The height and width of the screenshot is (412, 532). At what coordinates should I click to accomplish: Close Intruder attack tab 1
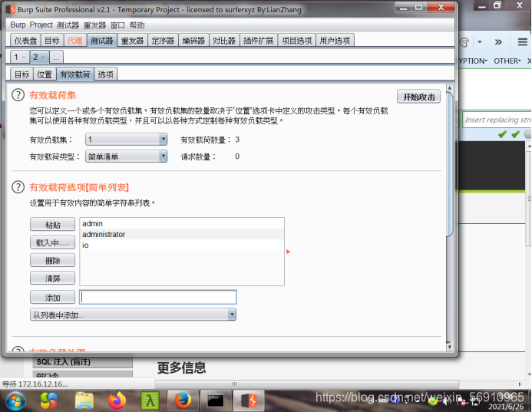click(24, 58)
